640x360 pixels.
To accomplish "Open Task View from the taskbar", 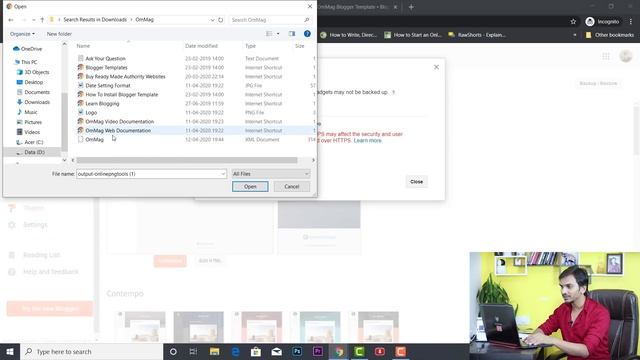I will click(193, 351).
